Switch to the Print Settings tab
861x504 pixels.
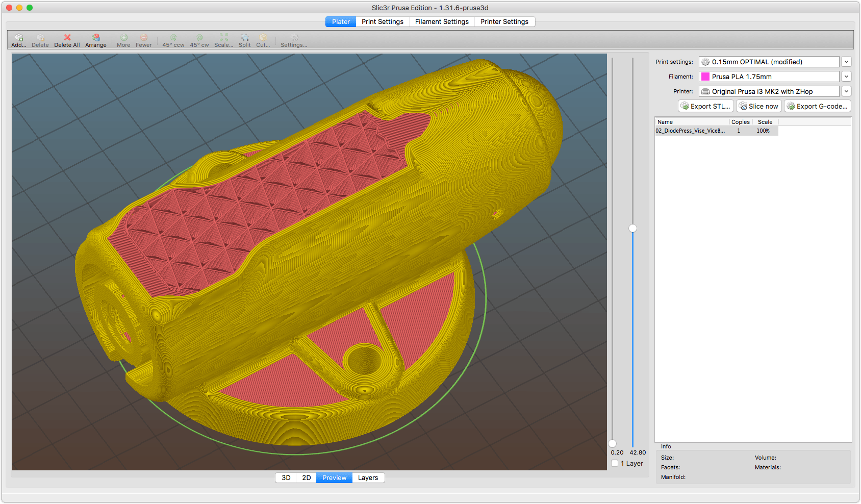pos(382,21)
